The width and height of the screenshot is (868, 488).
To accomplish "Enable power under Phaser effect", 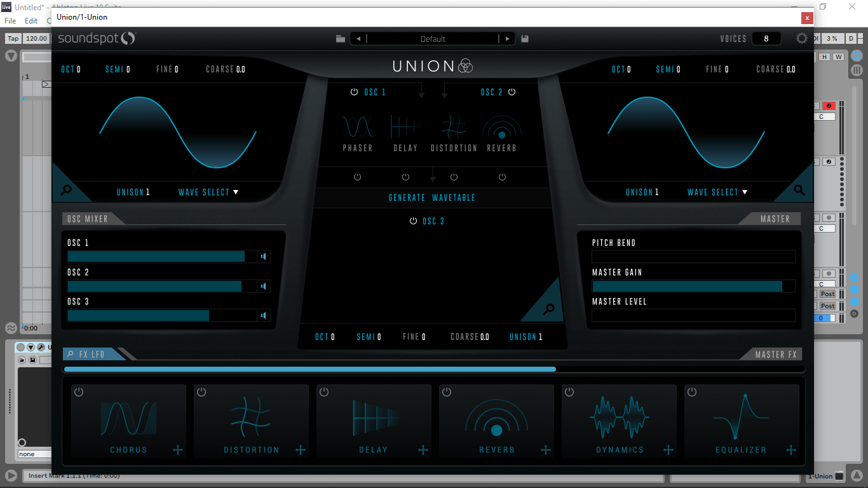I will (357, 177).
